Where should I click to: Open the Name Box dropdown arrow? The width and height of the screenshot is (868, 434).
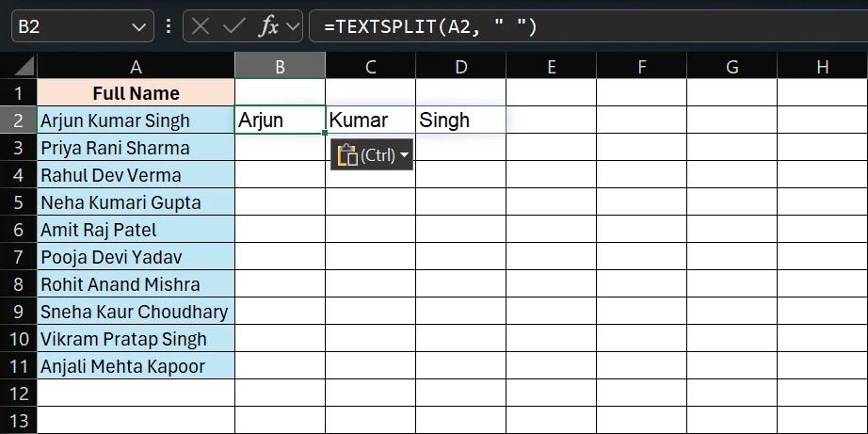click(x=139, y=26)
